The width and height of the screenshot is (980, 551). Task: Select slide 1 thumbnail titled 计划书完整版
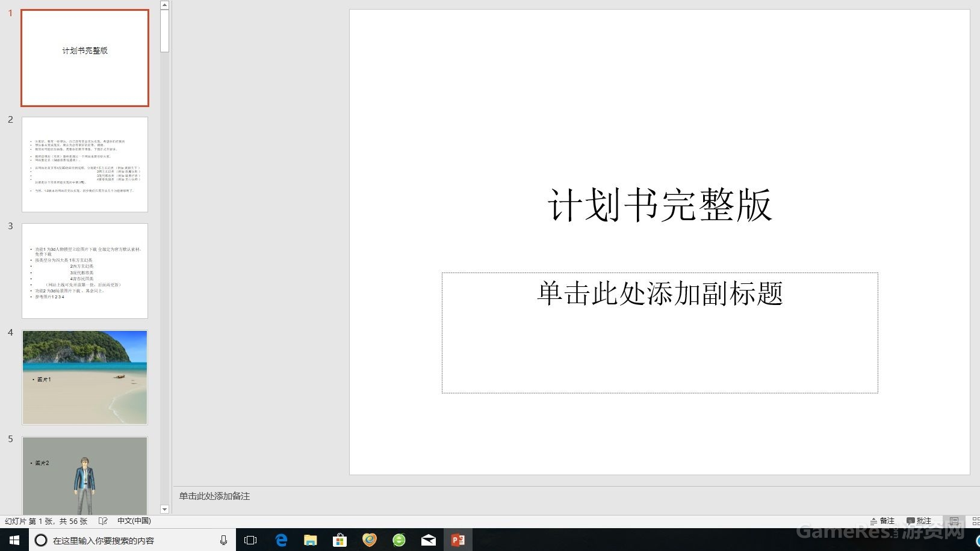coord(85,58)
